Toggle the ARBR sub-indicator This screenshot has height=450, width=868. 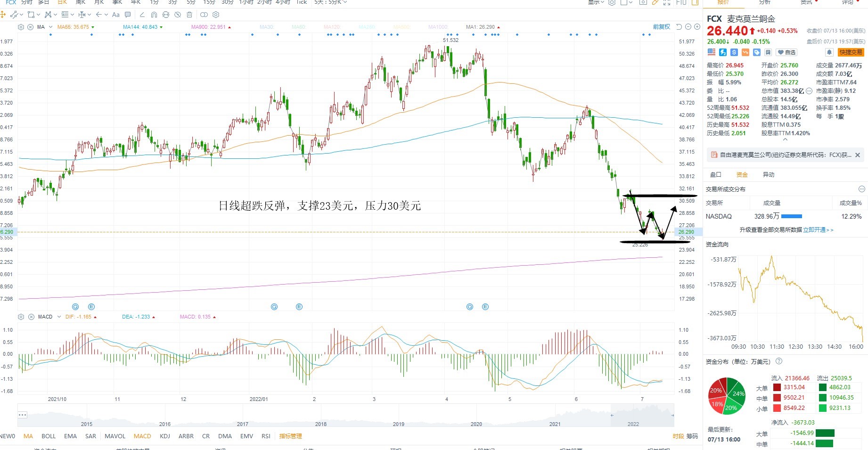[x=186, y=436]
